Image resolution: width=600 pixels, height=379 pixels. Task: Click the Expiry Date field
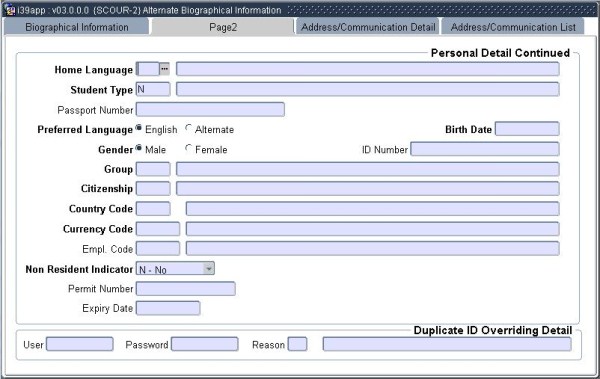click(x=168, y=308)
